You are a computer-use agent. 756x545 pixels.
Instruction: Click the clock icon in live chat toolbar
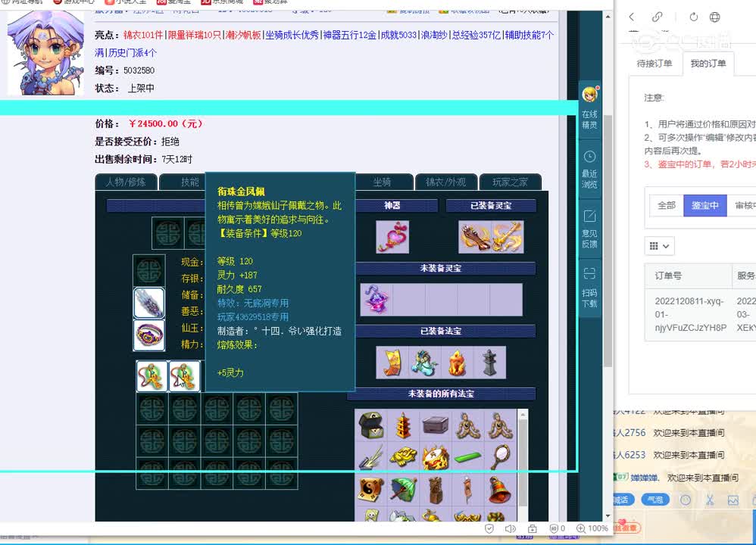[685, 500]
